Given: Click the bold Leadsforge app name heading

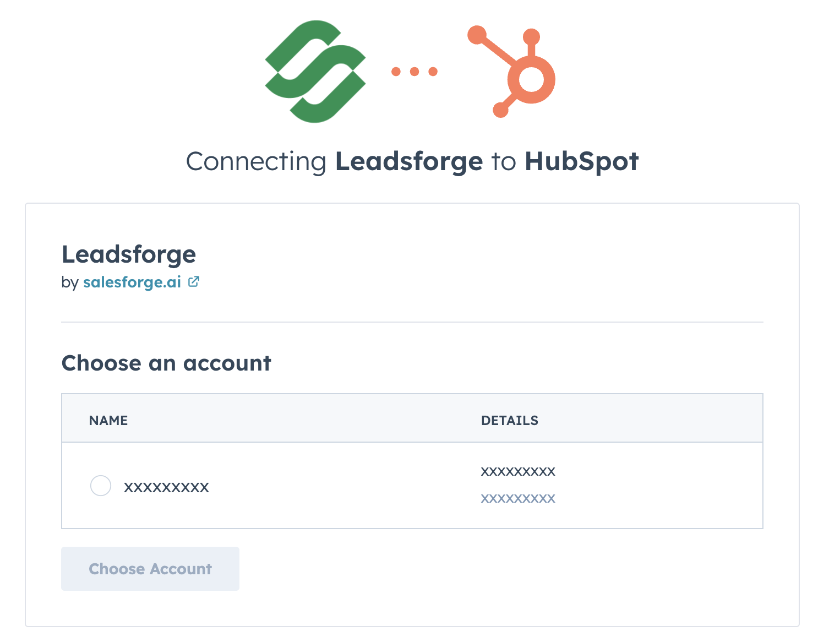Looking at the screenshot, I should pyautogui.click(x=129, y=254).
